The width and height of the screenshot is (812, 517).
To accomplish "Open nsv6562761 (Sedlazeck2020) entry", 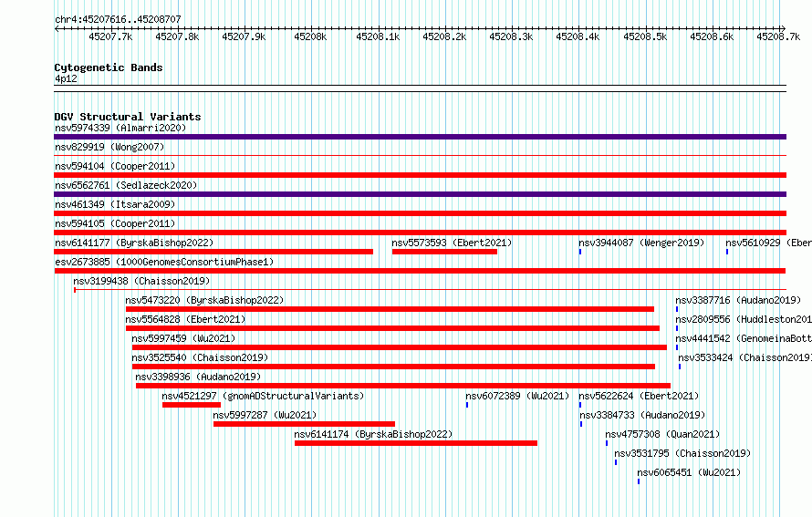I will (126, 185).
